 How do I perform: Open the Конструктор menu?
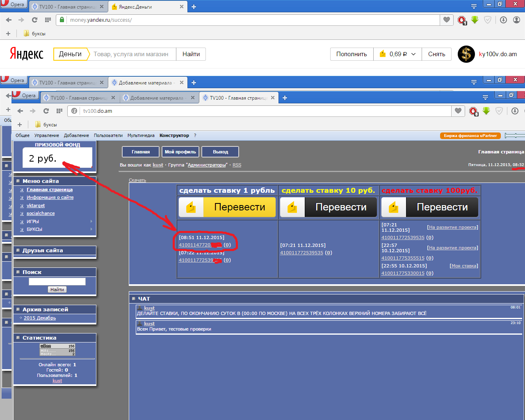(174, 135)
